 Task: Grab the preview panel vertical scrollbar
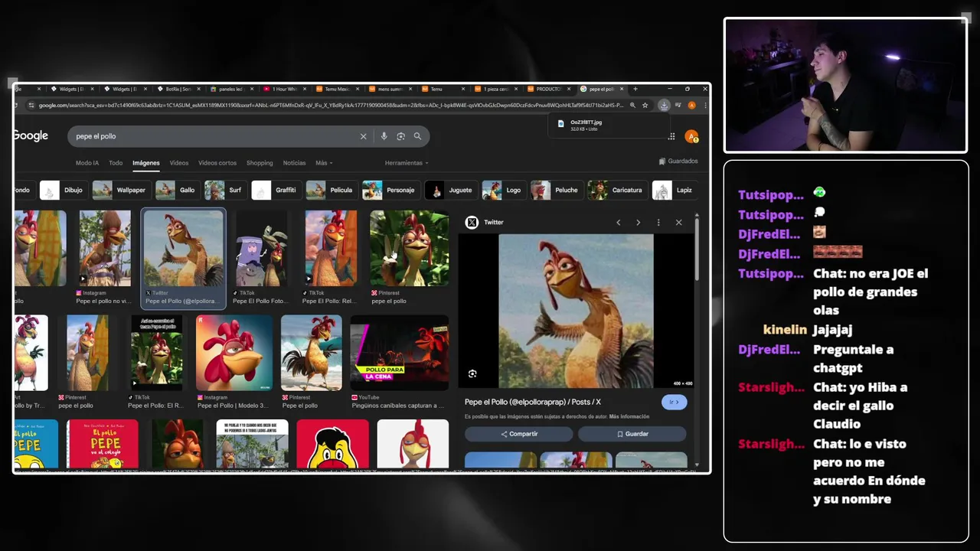[x=697, y=249]
